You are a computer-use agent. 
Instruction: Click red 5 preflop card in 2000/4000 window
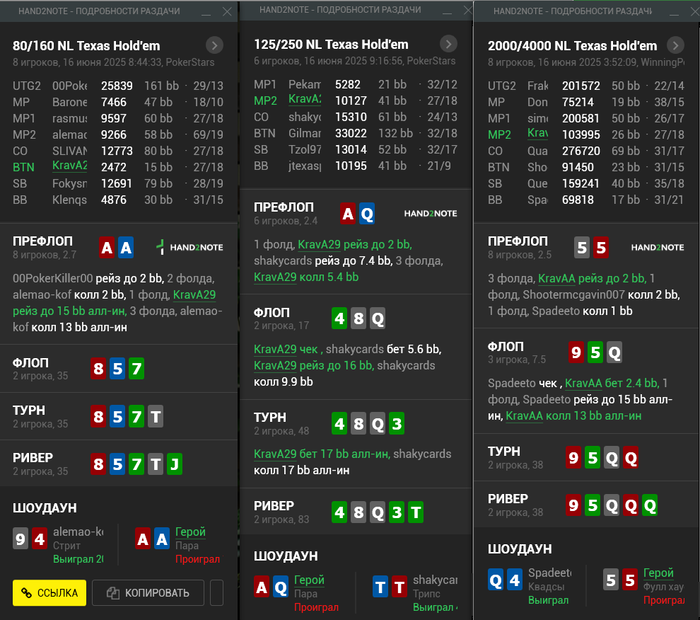click(601, 247)
